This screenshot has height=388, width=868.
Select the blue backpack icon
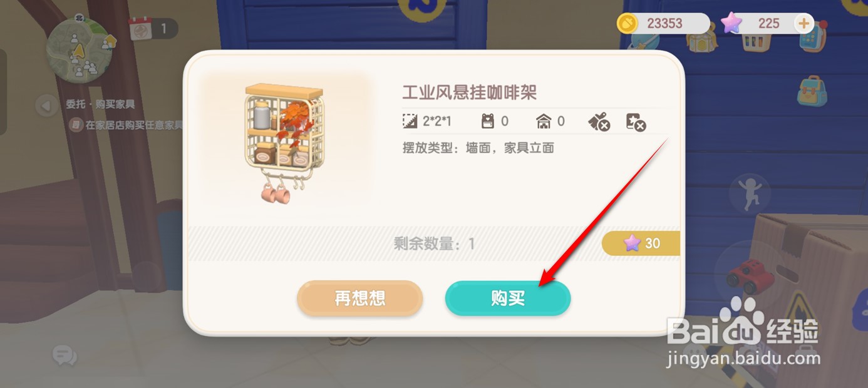click(x=812, y=91)
